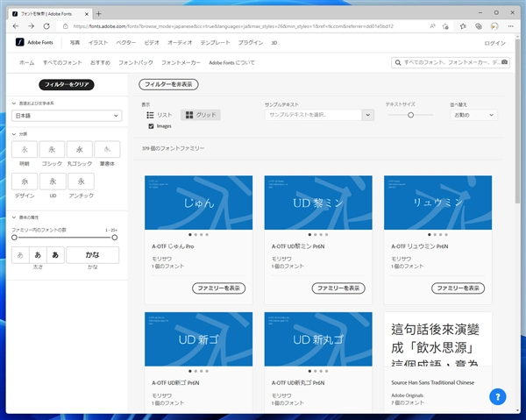The height and width of the screenshot is (420, 526).
Task: Collapse the 言語および文字体系 section
Action: (x=14, y=103)
